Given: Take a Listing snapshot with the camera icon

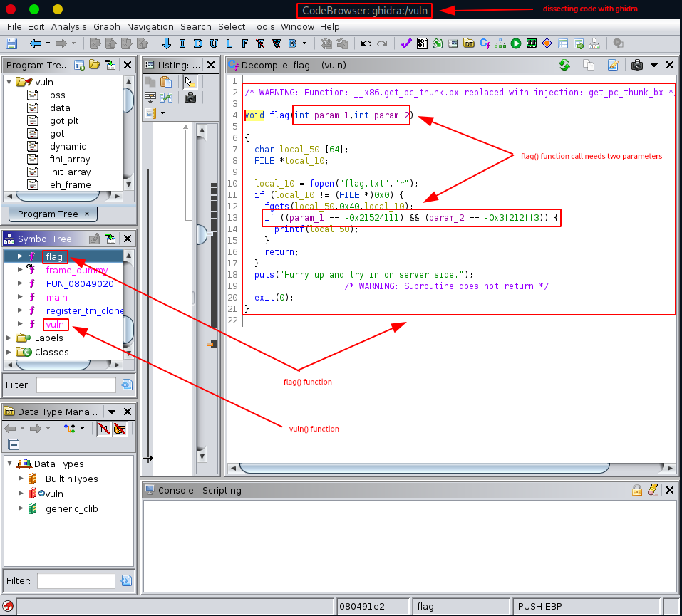Looking at the screenshot, I should coord(190,98).
